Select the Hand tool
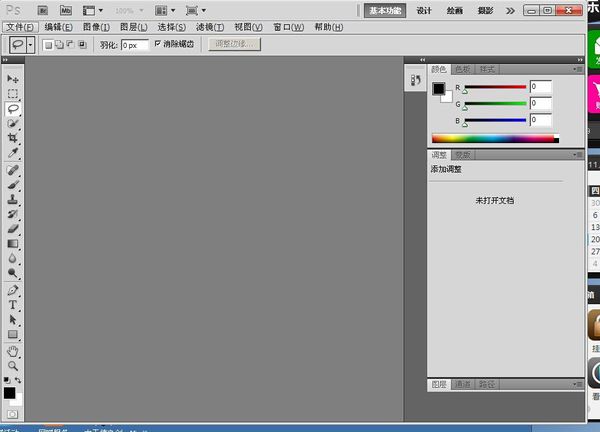 click(13, 351)
